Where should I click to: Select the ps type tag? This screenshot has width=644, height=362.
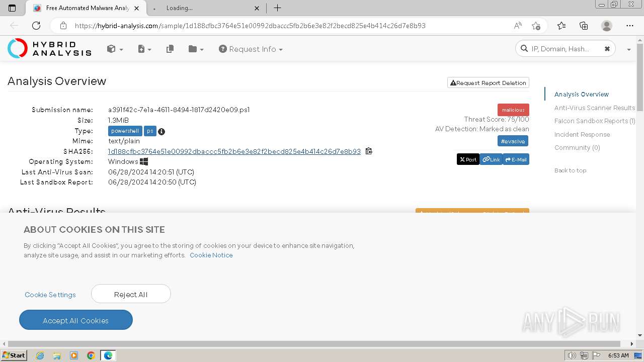pyautogui.click(x=150, y=131)
